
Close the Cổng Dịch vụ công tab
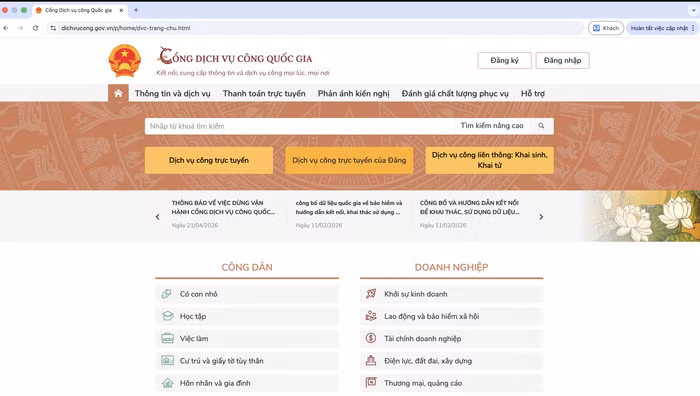(121, 10)
